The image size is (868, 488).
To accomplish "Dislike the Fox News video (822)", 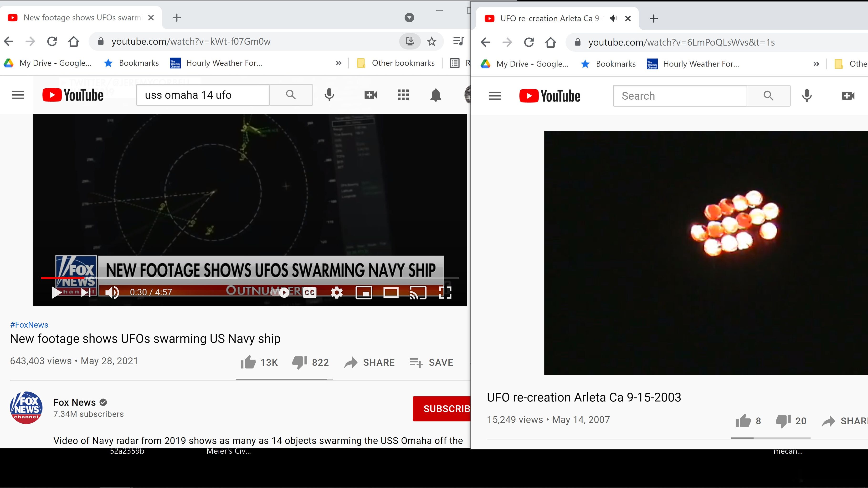I will (310, 362).
